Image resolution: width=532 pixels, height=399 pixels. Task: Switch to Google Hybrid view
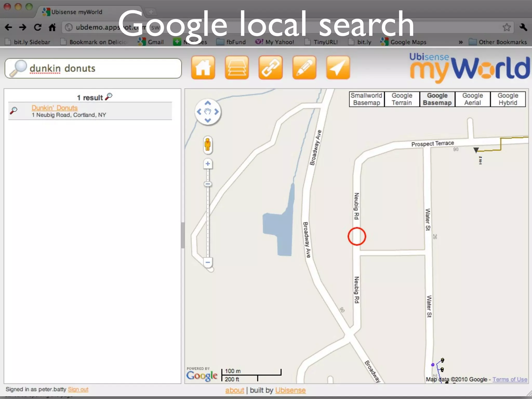click(508, 99)
